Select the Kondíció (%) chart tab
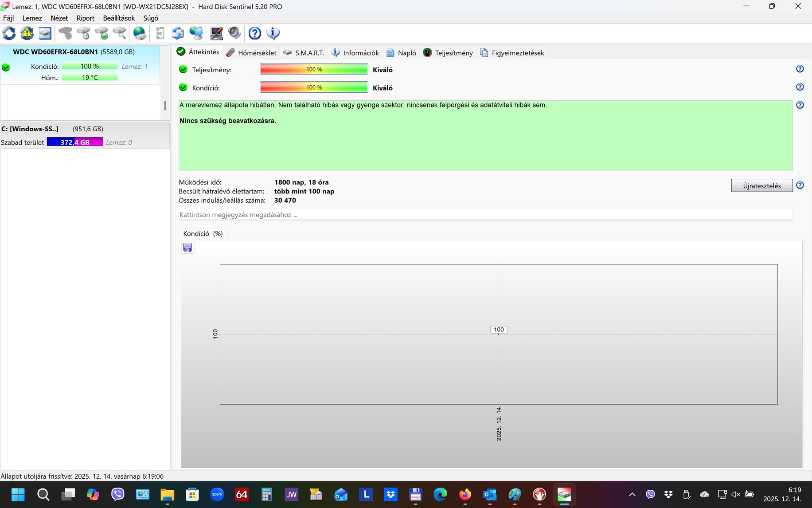 click(203, 234)
